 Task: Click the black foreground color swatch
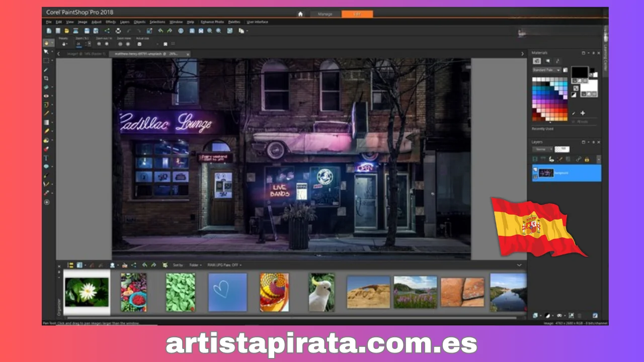(x=580, y=72)
